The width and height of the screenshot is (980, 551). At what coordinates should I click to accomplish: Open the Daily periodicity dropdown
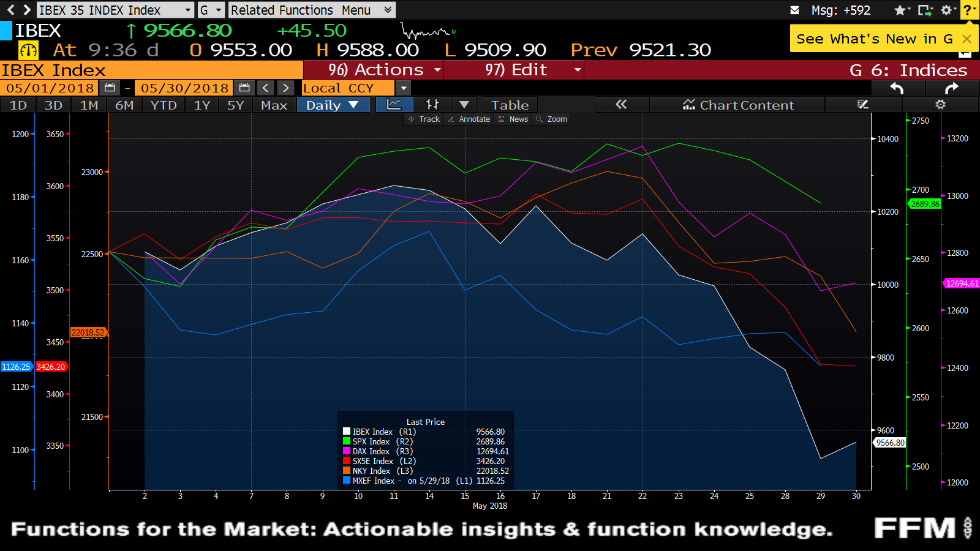pos(333,105)
